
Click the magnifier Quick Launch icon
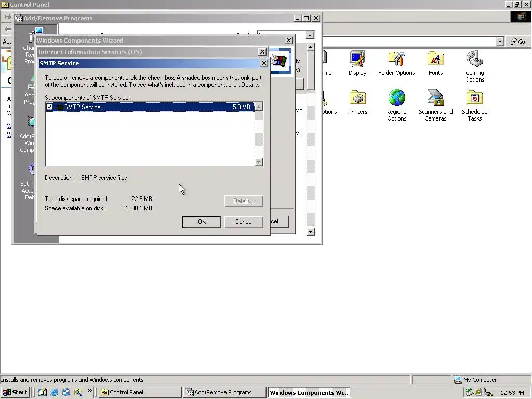pyautogui.click(x=78, y=392)
